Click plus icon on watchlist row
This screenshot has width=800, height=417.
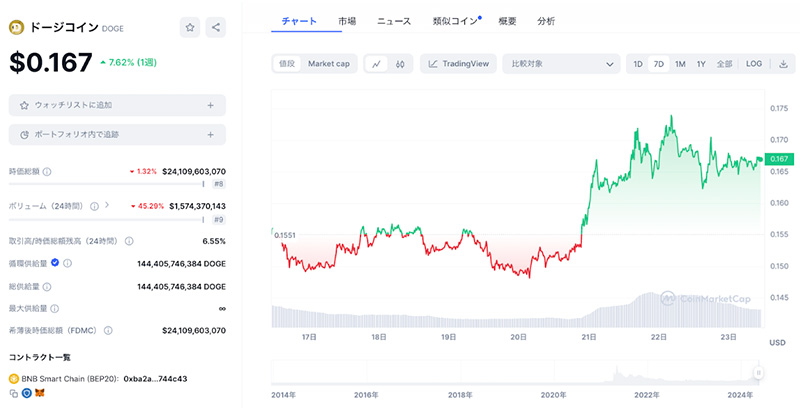pos(210,105)
